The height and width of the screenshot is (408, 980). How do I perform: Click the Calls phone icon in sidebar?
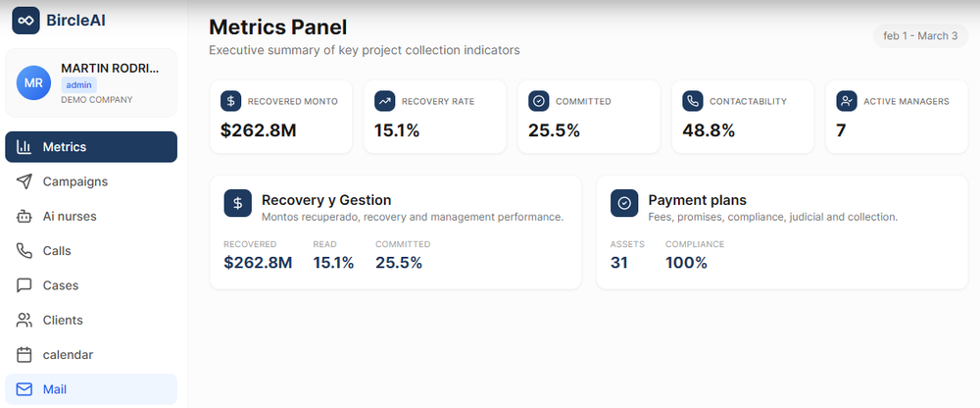click(24, 251)
